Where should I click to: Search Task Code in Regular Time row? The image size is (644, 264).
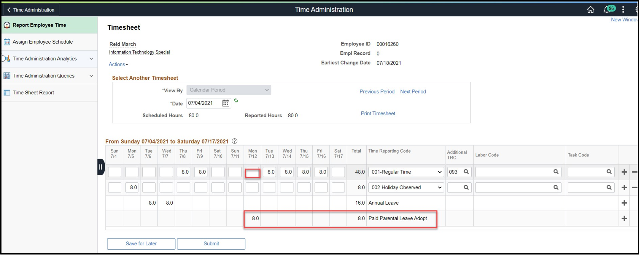coord(609,172)
